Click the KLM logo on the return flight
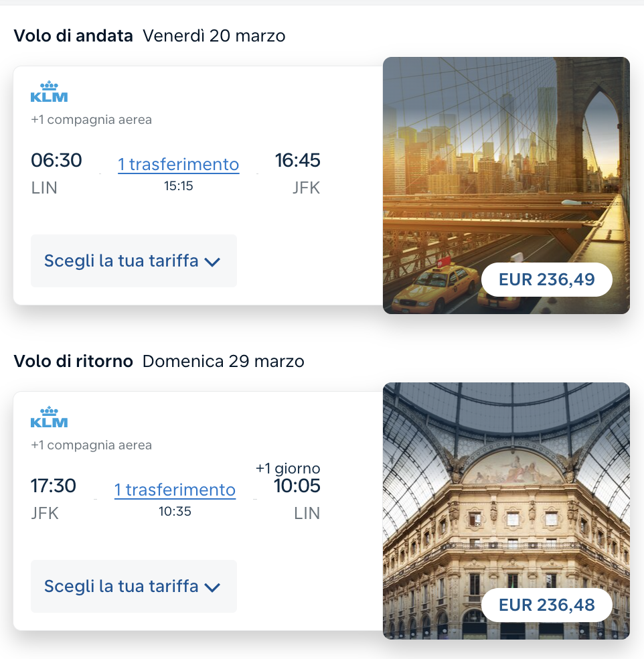The height and width of the screenshot is (659, 644). (50, 417)
